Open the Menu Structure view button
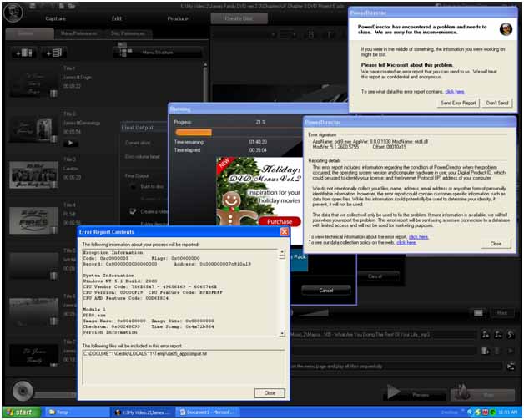524x420 pixels. point(158,52)
